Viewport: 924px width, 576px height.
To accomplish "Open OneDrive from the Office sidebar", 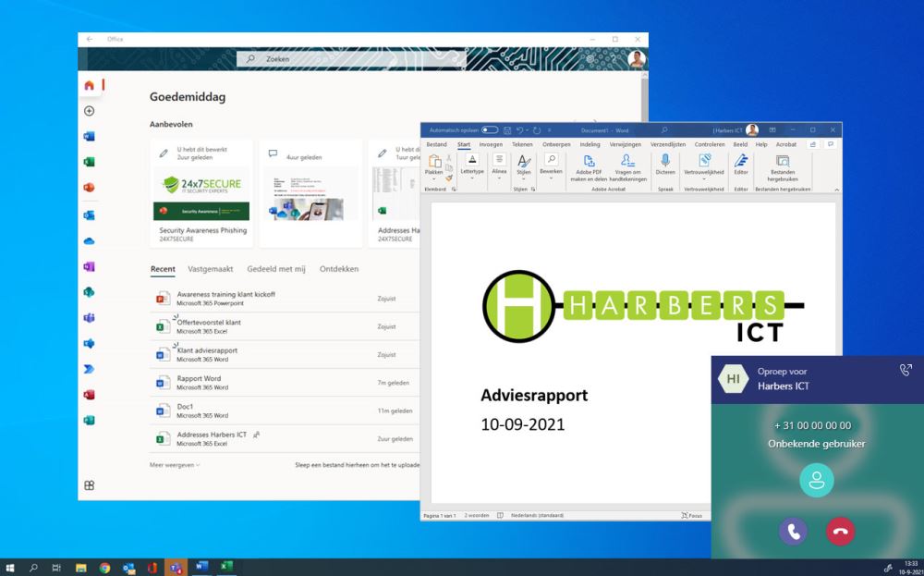I will coord(89,241).
